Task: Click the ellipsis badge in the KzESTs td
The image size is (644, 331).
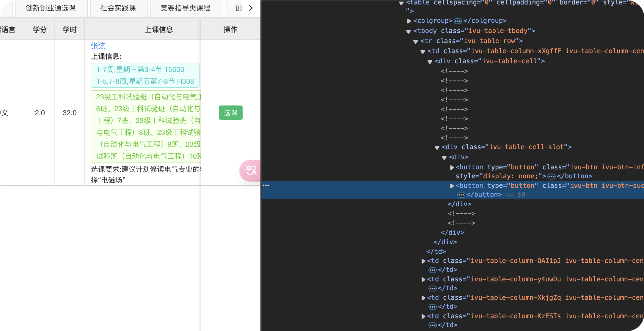Action: coord(432,325)
